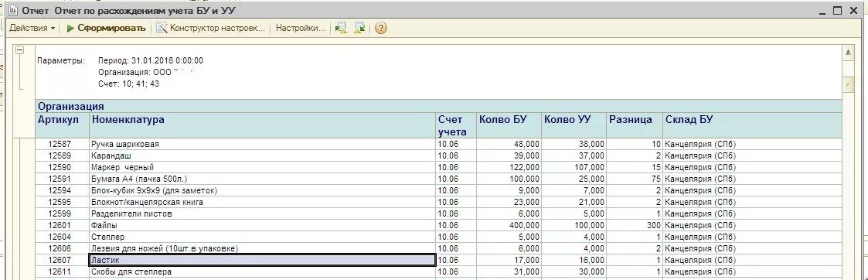Viewport: 868px width, 280px height.
Task: Open the Help question mark icon
Action: pyautogui.click(x=380, y=29)
